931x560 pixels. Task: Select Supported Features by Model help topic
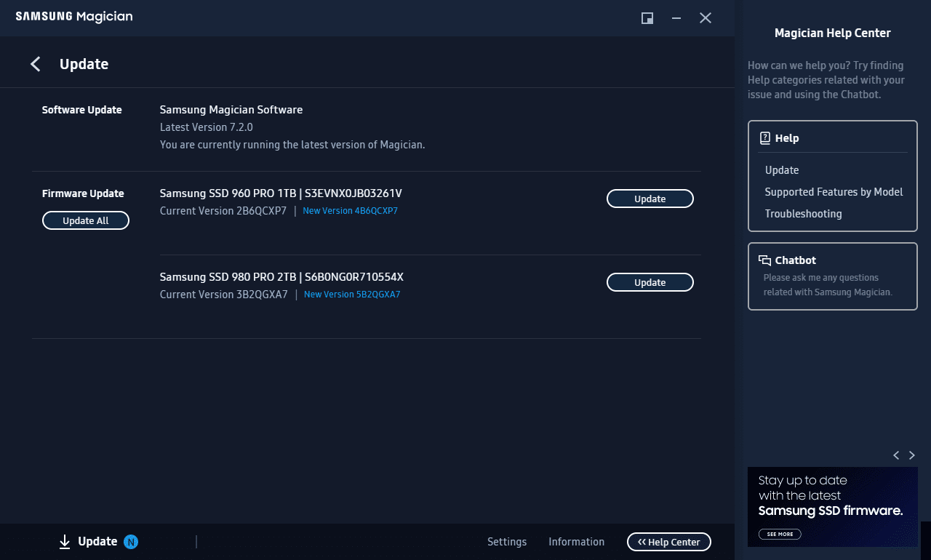point(834,191)
